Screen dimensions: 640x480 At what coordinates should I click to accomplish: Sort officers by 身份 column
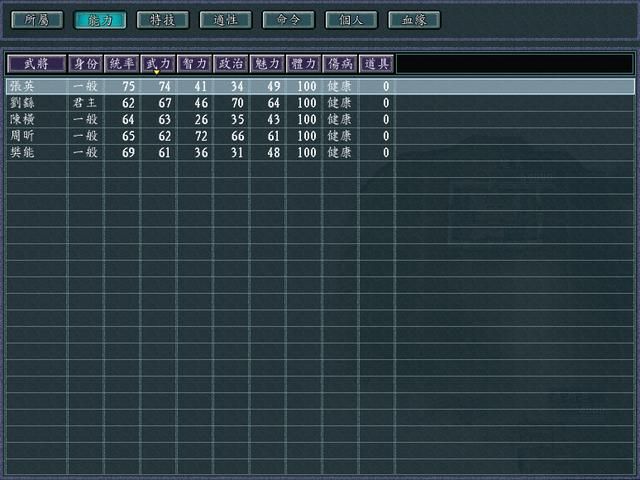pyautogui.click(x=85, y=64)
